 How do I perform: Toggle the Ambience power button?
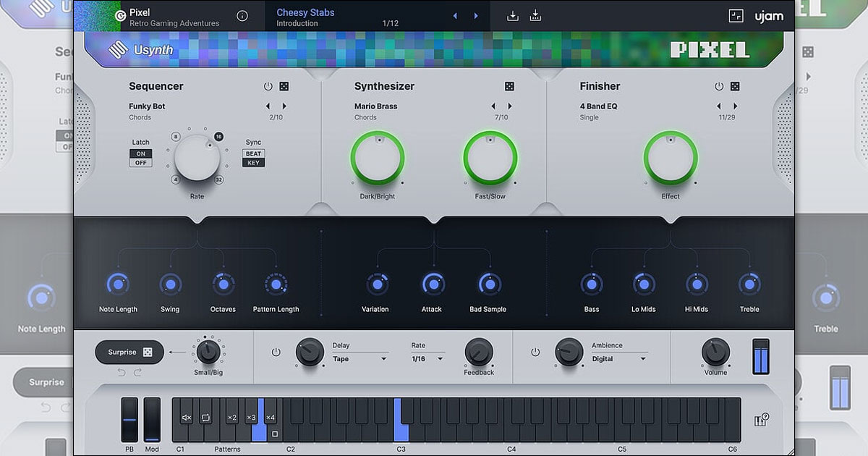click(535, 352)
